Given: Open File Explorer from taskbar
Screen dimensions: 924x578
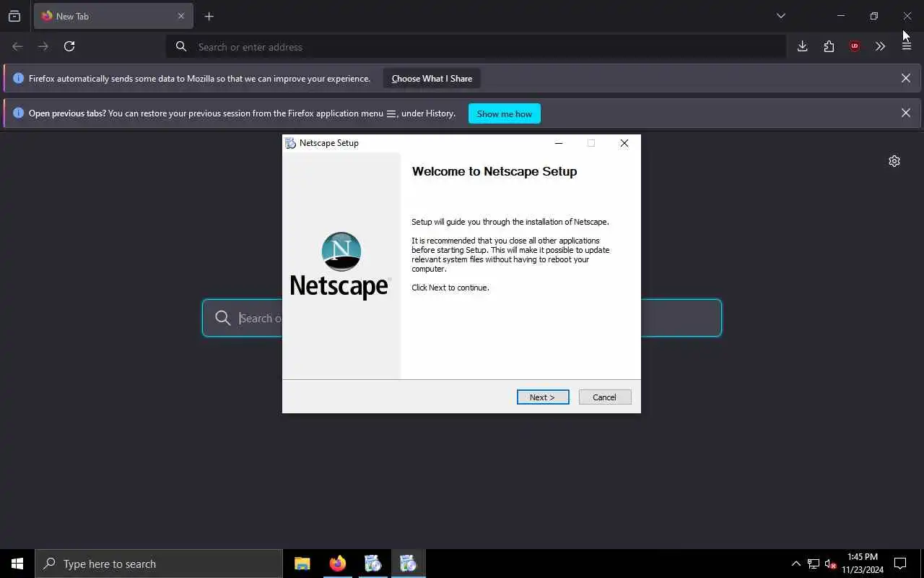Looking at the screenshot, I should click(x=302, y=564).
